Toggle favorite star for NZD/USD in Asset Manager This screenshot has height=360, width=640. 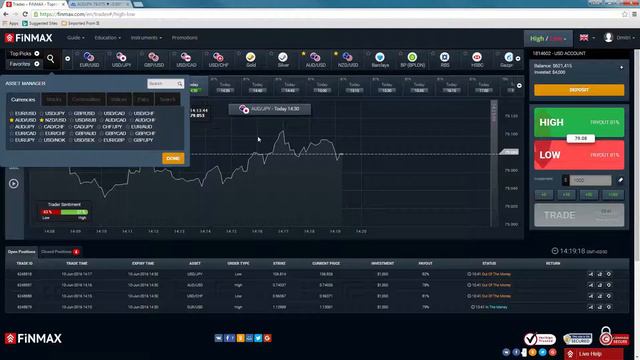(42, 120)
